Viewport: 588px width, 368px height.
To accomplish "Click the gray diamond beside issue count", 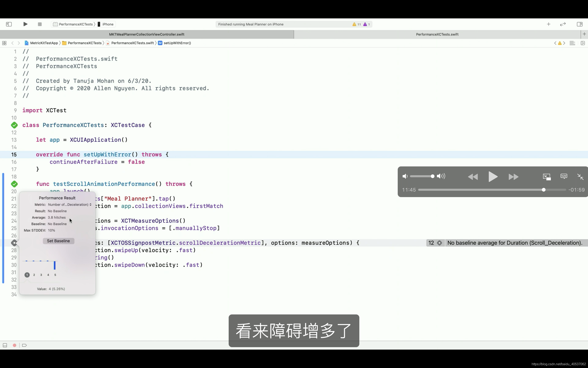I will point(439,243).
